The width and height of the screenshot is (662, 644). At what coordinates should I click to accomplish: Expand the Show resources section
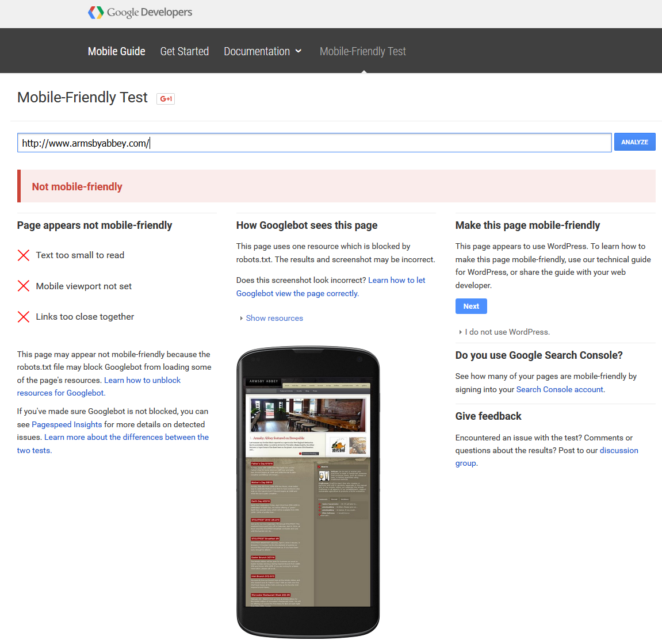click(x=274, y=318)
